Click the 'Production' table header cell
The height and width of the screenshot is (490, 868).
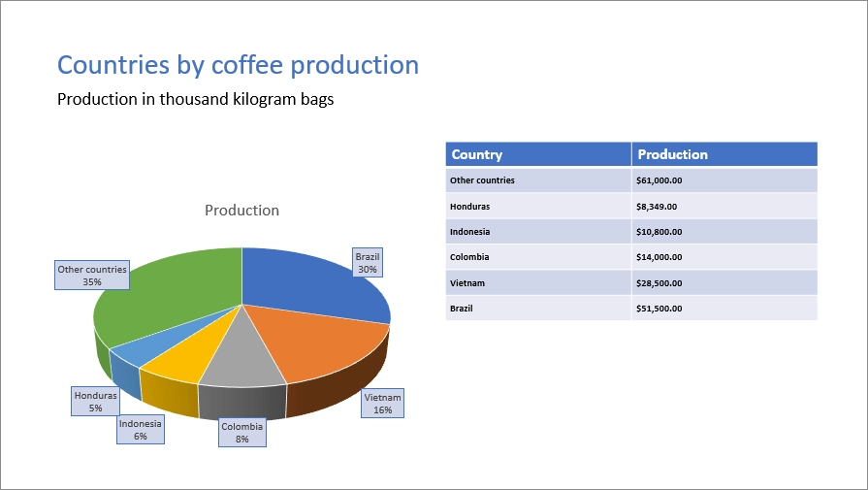pyautogui.click(x=724, y=154)
